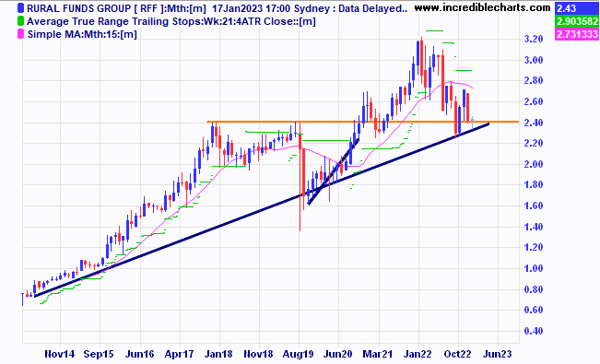Click the Jan18 date axis label

click(x=218, y=354)
